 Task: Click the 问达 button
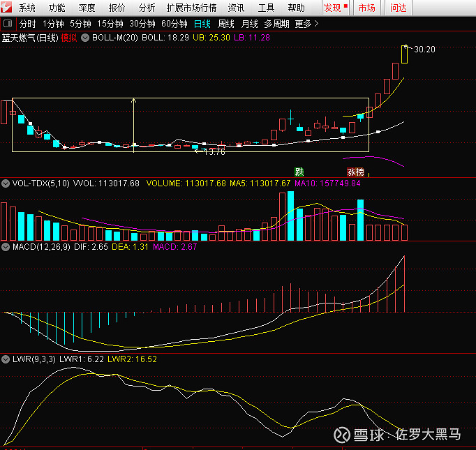(399, 8)
